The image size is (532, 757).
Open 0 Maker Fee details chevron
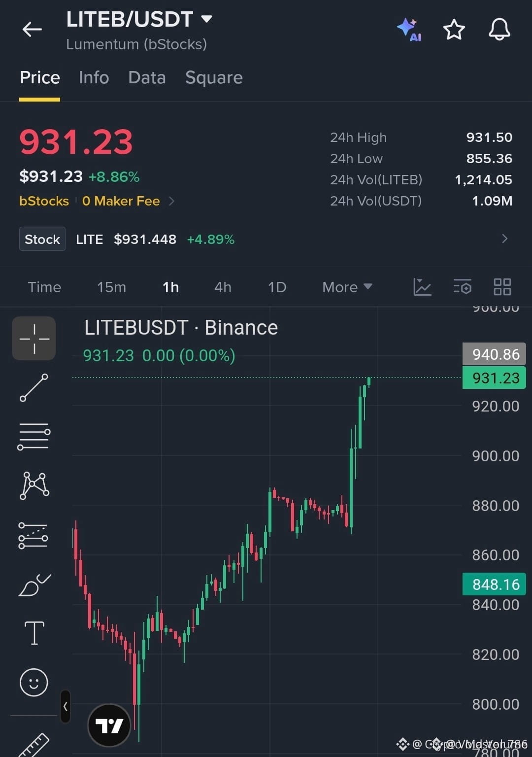click(171, 201)
